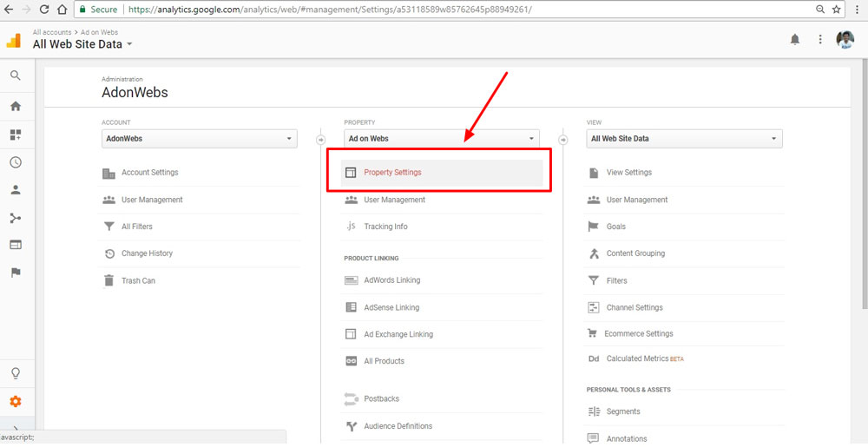
Task: Open Analytics more options menu
Action: coord(820,39)
